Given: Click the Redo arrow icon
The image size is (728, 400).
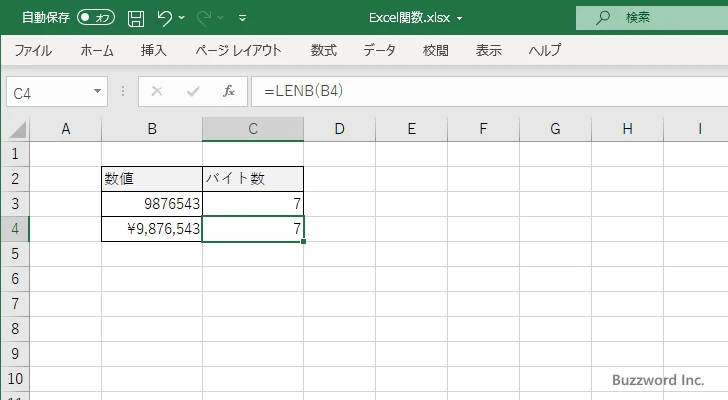Looking at the screenshot, I should [204, 18].
